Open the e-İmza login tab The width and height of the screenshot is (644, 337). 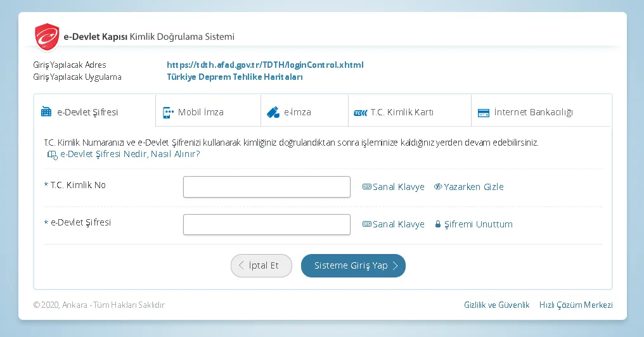305,111
